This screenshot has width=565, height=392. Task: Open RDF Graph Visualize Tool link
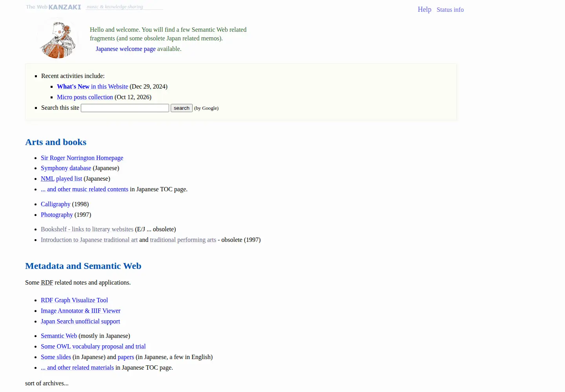pyautogui.click(x=74, y=300)
